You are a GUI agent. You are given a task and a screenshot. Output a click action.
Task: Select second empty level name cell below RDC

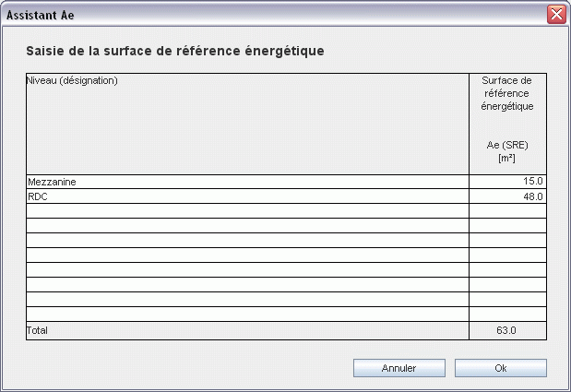[x=247, y=226]
